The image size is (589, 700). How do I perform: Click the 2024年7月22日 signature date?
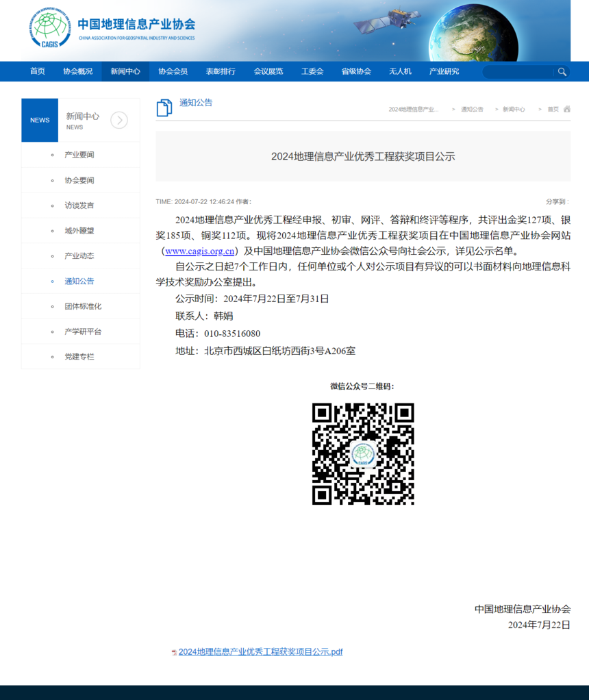539,625
